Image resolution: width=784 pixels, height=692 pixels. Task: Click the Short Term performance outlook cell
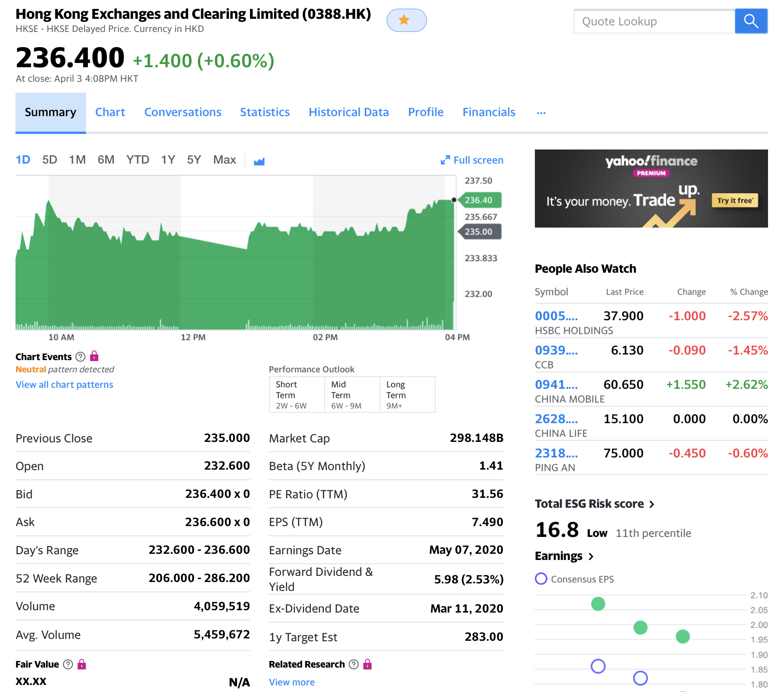297,394
